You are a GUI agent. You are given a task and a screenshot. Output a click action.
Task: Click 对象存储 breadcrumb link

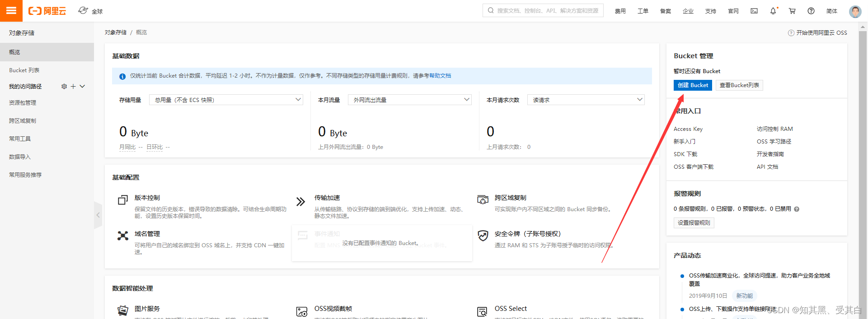point(116,32)
